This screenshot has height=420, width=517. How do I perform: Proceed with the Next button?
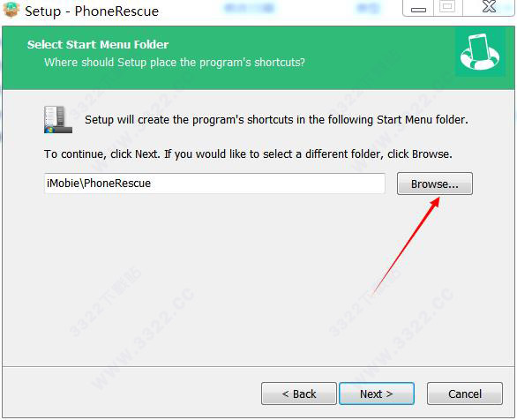(377, 394)
